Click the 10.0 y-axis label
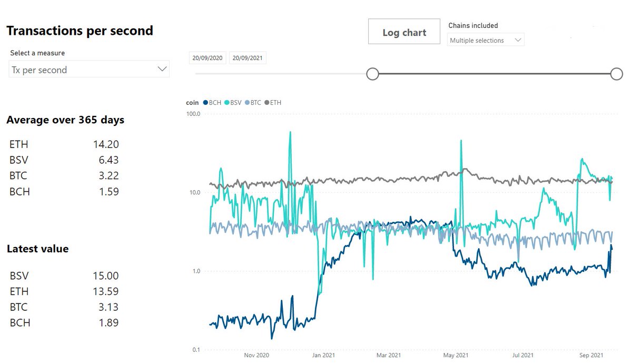Image resolution: width=632 pixels, height=364 pixels. click(x=194, y=192)
